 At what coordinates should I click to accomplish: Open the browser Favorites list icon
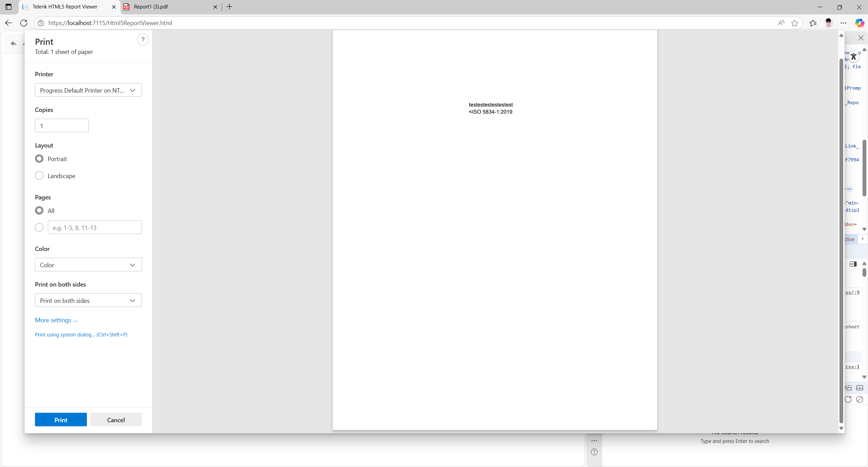point(813,23)
